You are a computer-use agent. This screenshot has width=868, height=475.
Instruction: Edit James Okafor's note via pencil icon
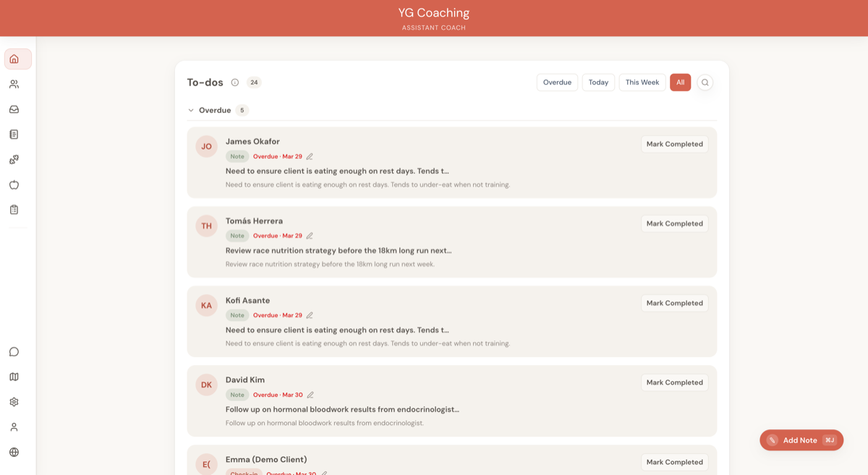coord(310,156)
